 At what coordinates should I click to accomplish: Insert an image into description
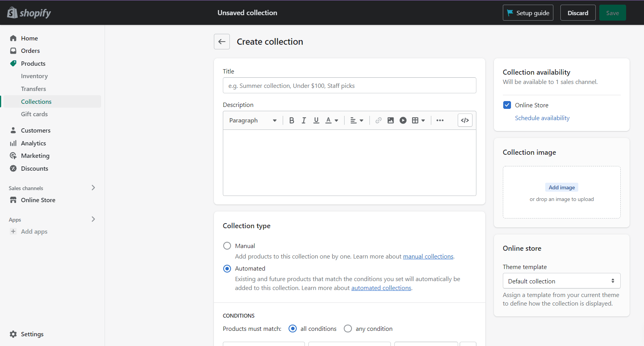[x=390, y=121]
